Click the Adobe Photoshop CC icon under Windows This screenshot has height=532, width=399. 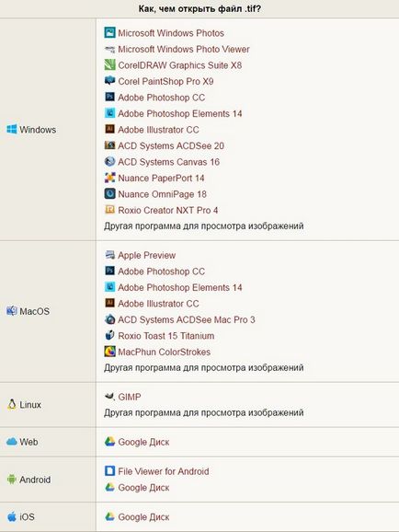pos(109,97)
